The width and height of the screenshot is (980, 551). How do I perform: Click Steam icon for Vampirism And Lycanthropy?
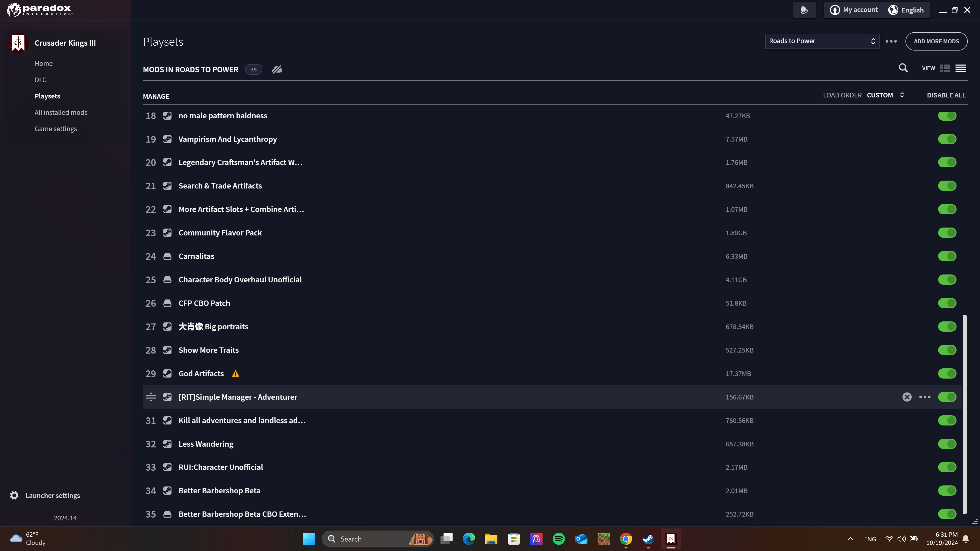tap(167, 139)
